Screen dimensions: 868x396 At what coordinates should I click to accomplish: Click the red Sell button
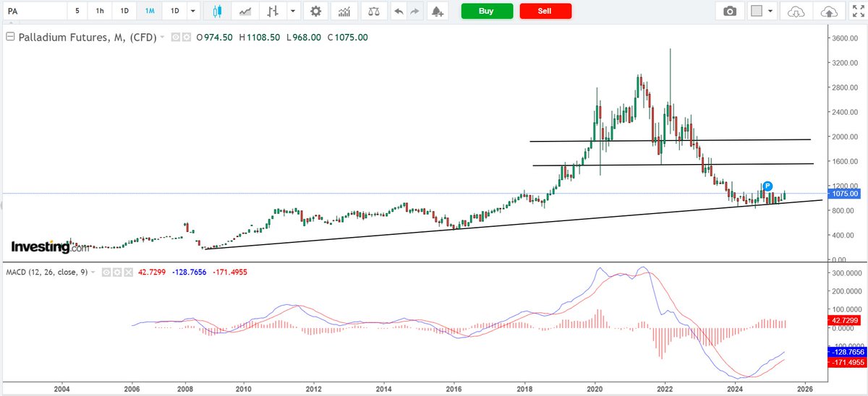[545, 11]
